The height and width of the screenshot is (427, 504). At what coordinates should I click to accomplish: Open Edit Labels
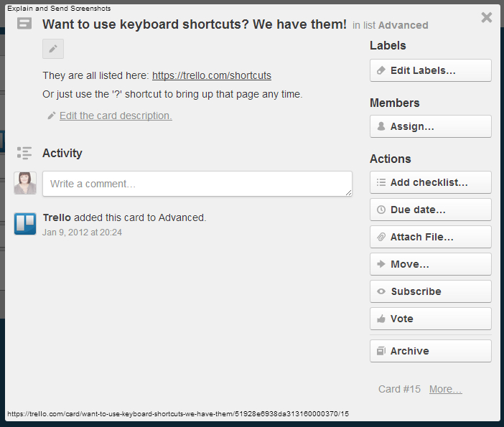pos(430,70)
